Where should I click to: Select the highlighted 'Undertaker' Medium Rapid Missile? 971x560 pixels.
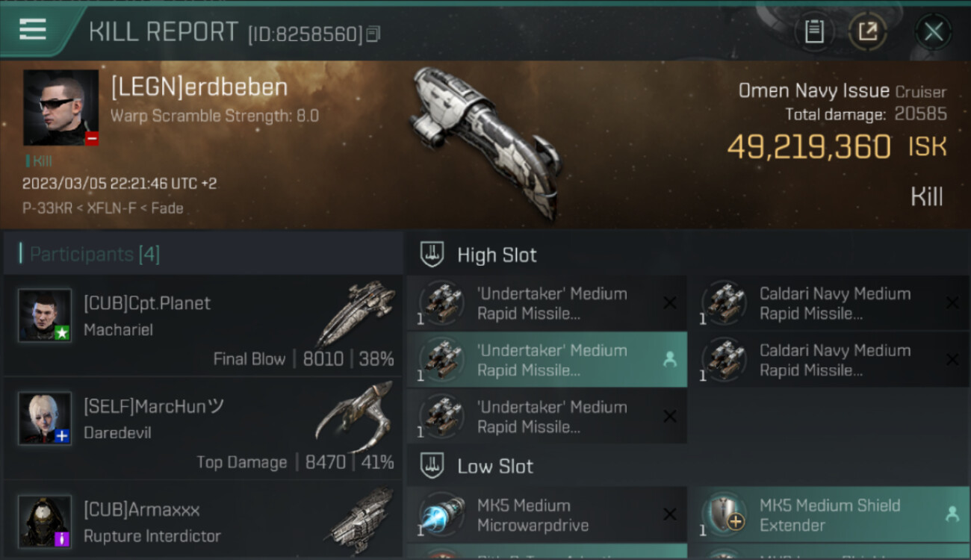click(547, 360)
